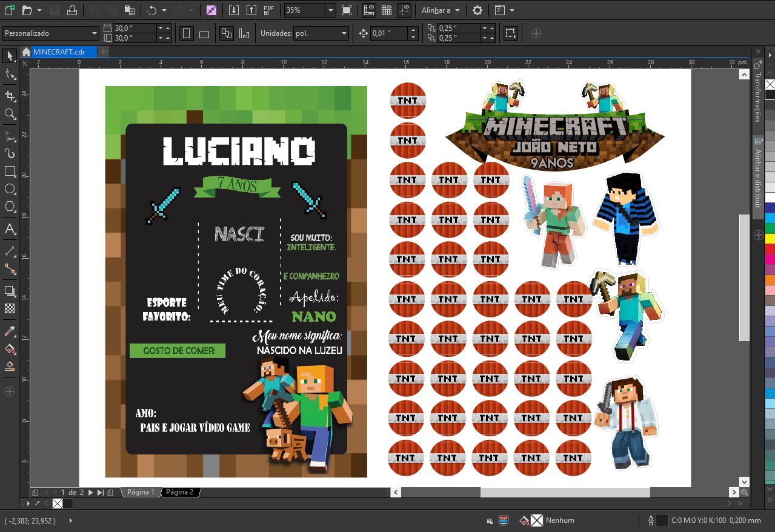775x532 pixels.
Task: Expand the Unidades combo box
Action: tap(343, 33)
